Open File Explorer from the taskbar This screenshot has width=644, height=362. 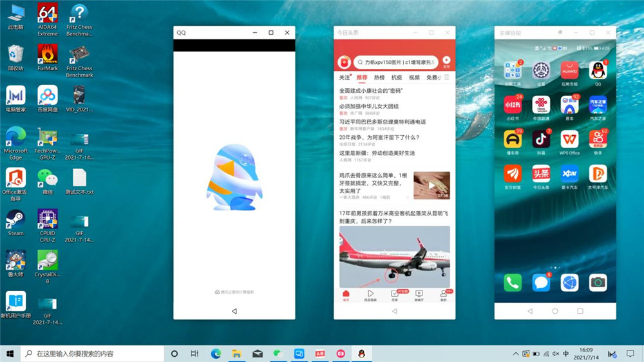(x=236, y=354)
